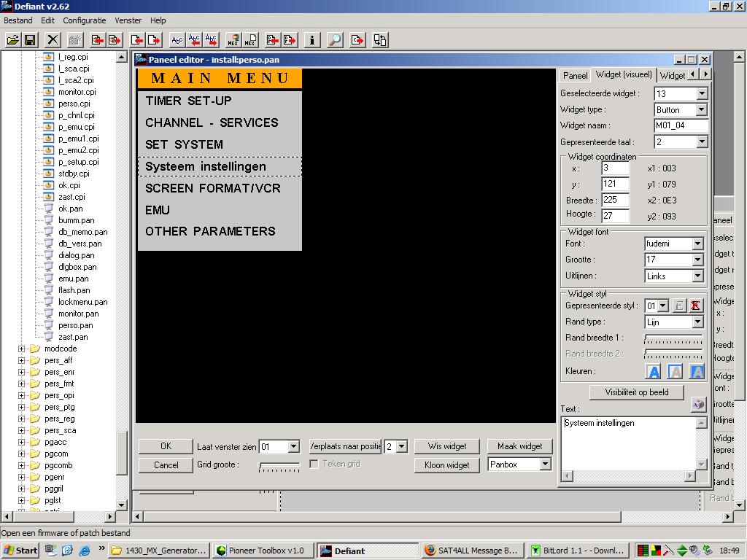747x560 pixels.
Task: Open Uitlijnen alignment dropdown showing Links
Action: pos(698,276)
